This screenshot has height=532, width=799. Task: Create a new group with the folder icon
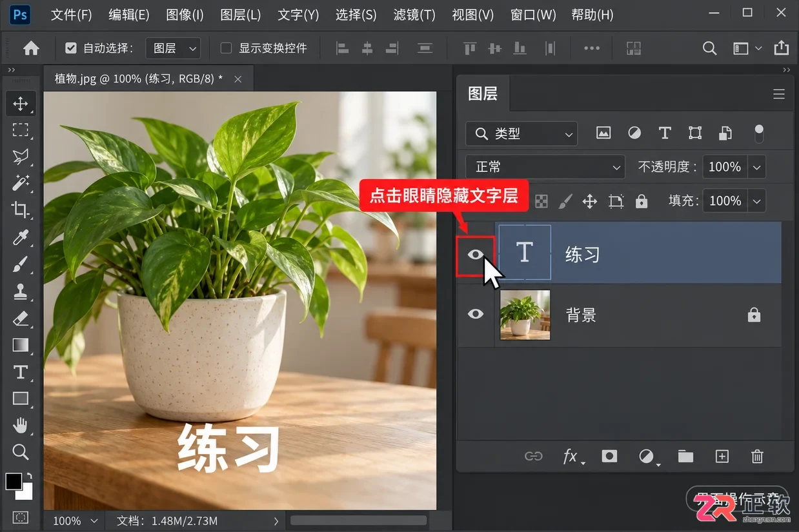pos(685,457)
